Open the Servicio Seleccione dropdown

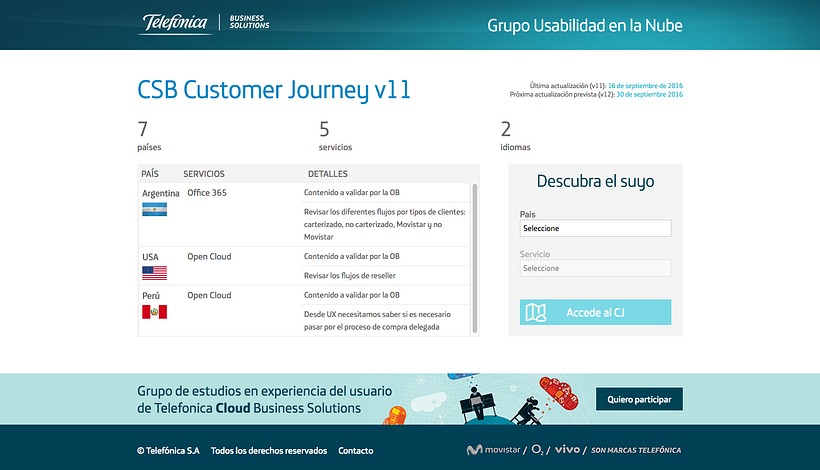tap(595, 268)
